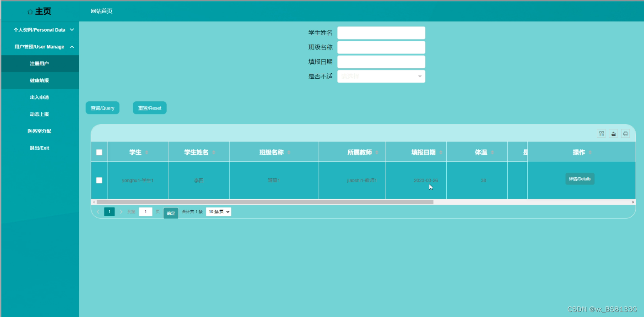Open the column filter icon in table toolbar
This screenshot has height=317, width=644.
pos(601,134)
